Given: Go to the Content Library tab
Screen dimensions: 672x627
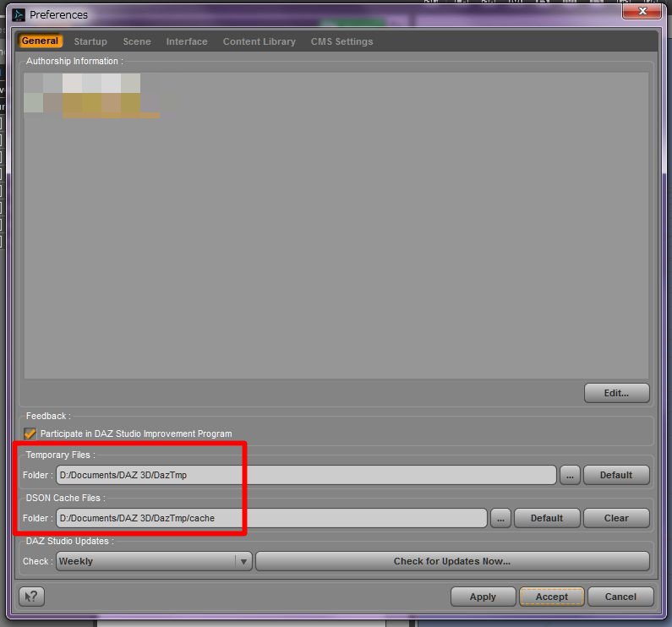Looking at the screenshot, I should click(x=259, y=41).
